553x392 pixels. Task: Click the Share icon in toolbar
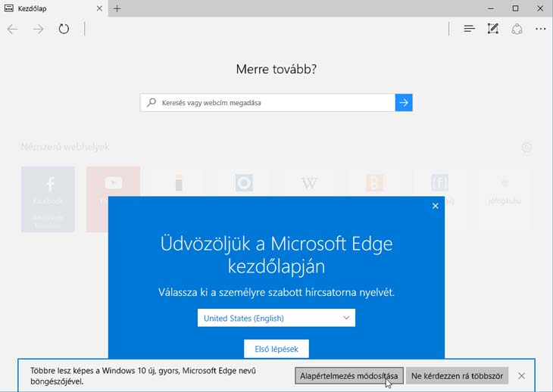pos(517,29)
